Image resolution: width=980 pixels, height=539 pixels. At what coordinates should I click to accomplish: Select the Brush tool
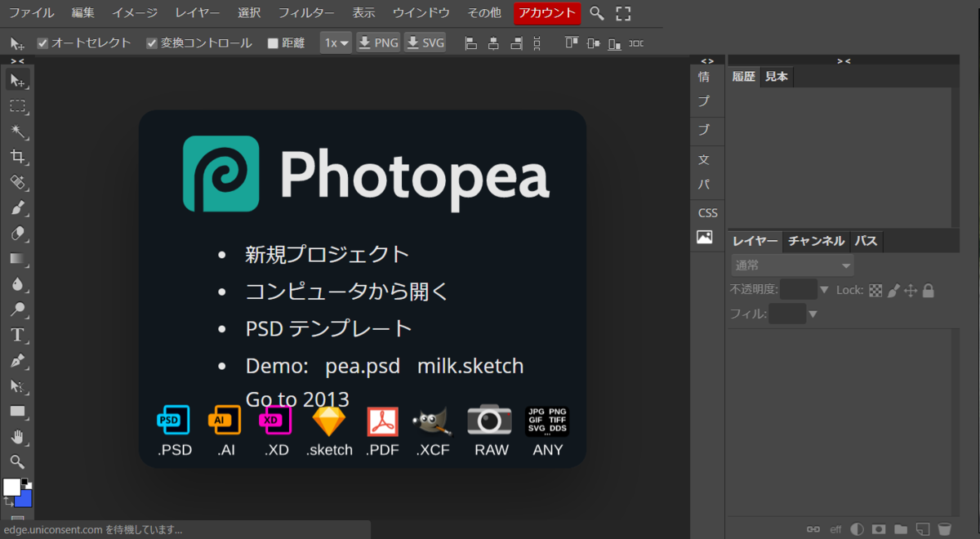tap(17, 207)
